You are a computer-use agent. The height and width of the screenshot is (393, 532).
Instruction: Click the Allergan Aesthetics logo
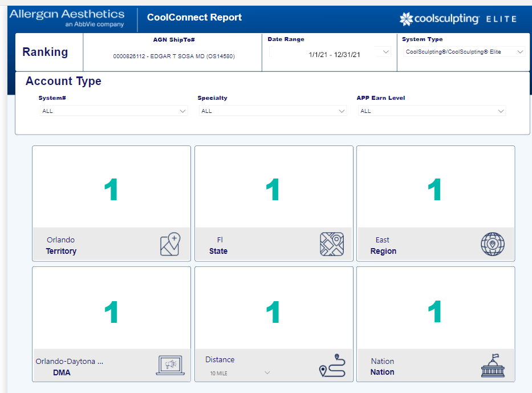pos(67,18)
